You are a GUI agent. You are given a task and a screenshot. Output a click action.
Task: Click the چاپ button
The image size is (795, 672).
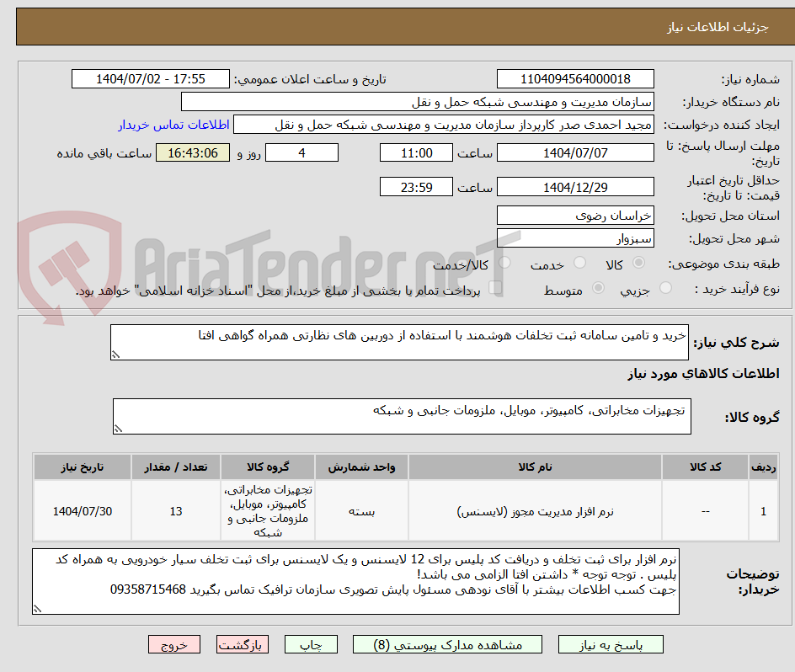(x=311, y=644)
